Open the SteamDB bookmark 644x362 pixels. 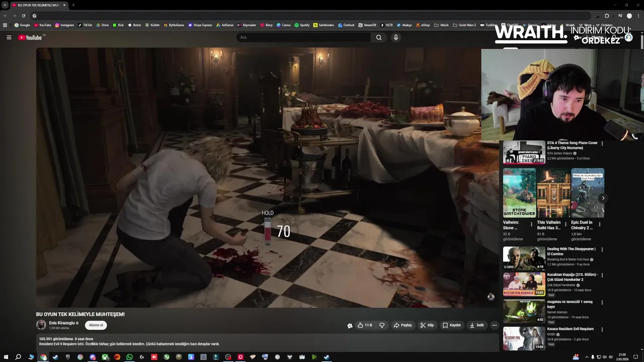(x=367, y=25)
